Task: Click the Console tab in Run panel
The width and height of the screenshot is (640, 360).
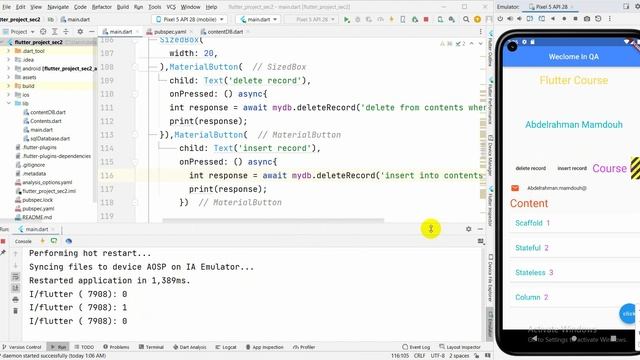Action: pos(23,241)
